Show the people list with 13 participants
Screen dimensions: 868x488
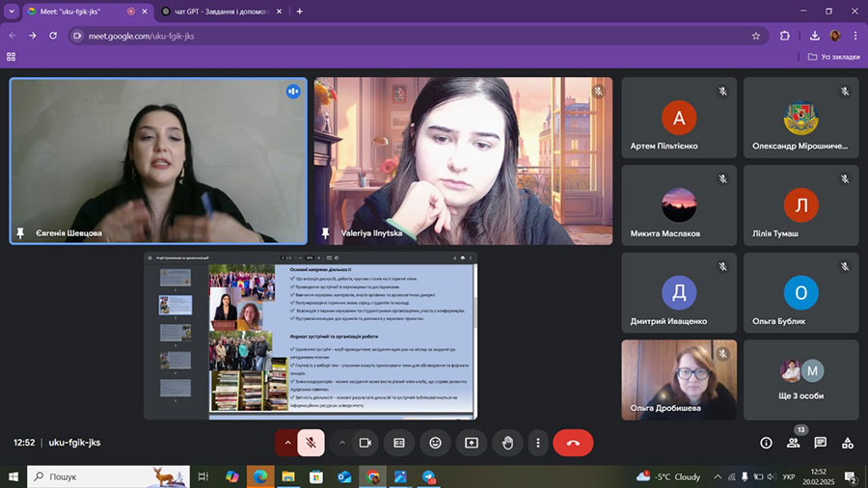pyautogui.click(x=793, y=443)
